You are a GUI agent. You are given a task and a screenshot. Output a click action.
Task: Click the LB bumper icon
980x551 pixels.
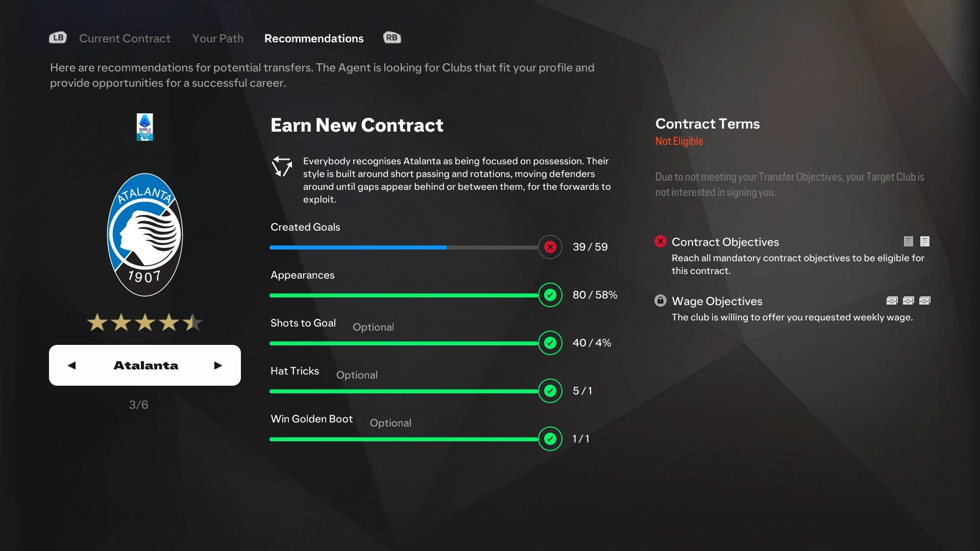(x=58, y=38)
